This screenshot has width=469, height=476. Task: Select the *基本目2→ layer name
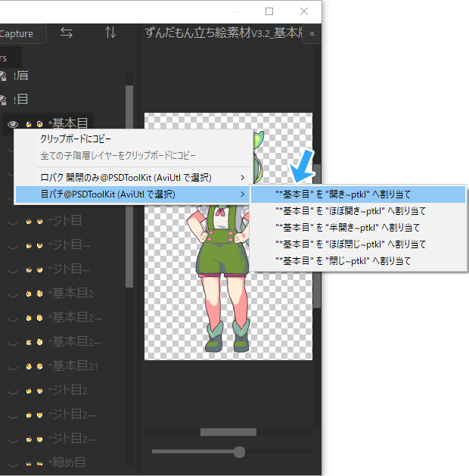(x=75, y=318)
